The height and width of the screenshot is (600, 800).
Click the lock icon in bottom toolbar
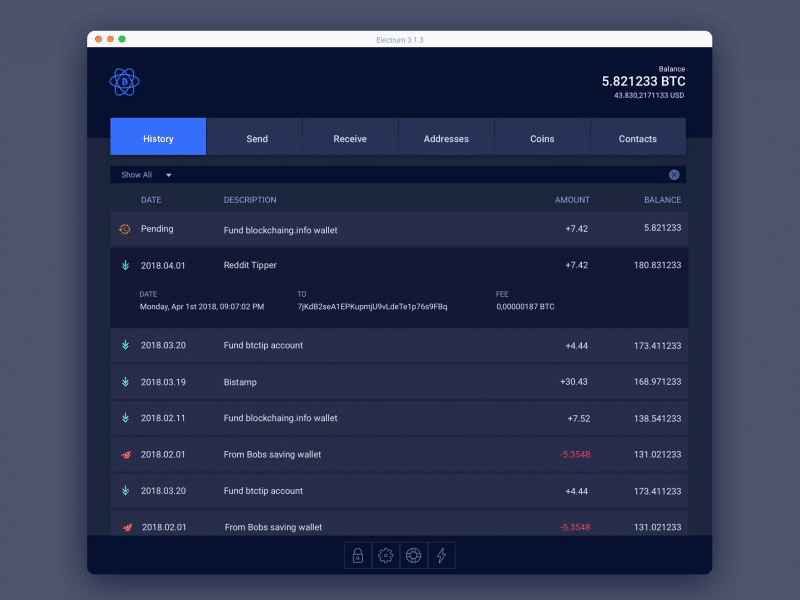(358, 556)
